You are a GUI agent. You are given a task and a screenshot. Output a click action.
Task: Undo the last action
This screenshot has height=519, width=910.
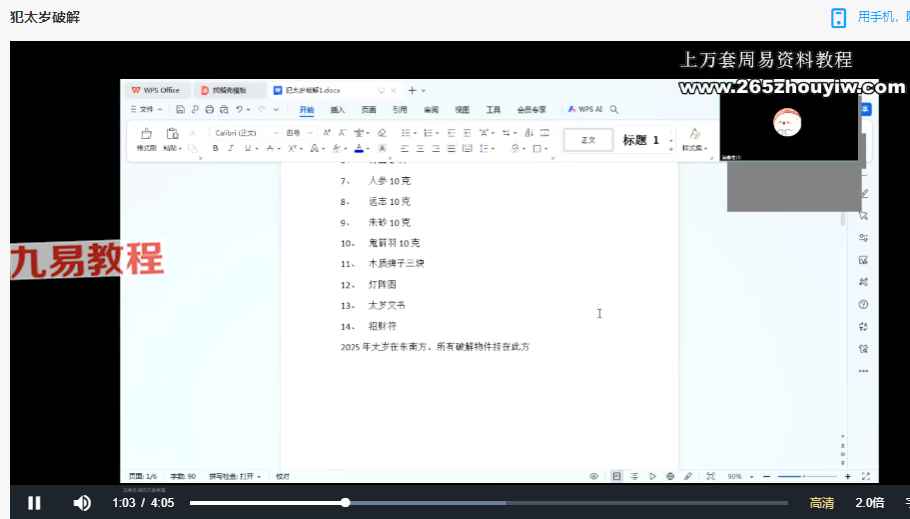[239, 109]
